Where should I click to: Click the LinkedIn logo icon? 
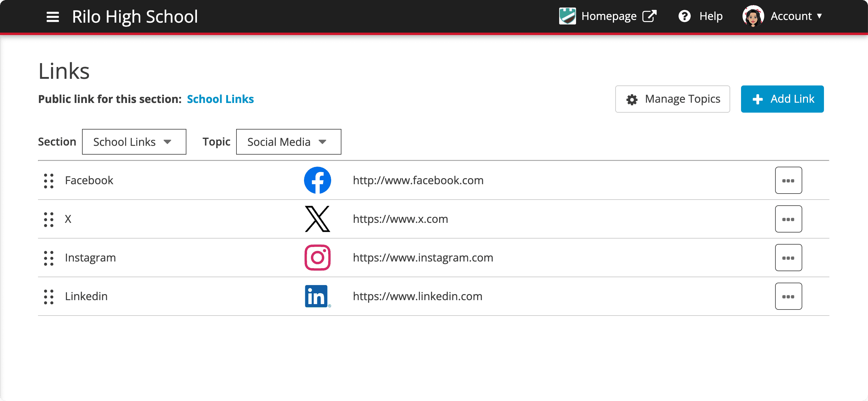click(317, 296)
